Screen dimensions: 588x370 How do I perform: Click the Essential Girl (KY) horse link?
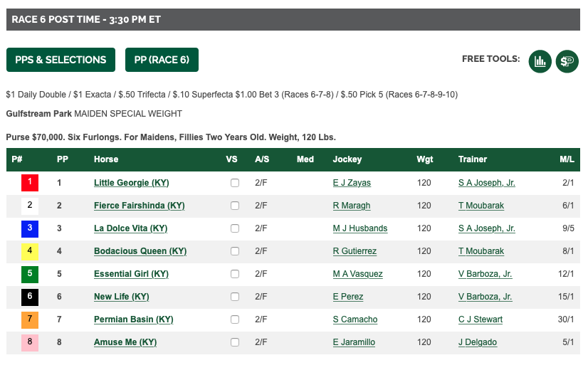click(x=131, y=274)
